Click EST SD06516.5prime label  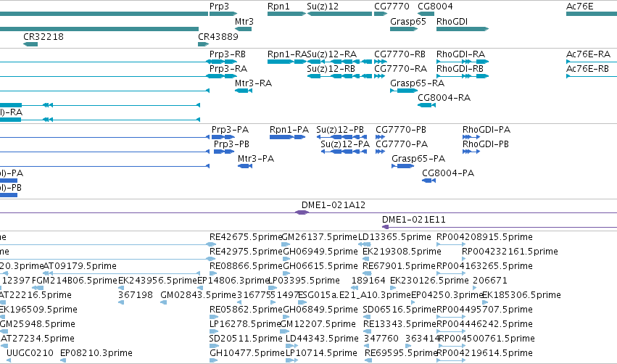click(x=399, y=310)
